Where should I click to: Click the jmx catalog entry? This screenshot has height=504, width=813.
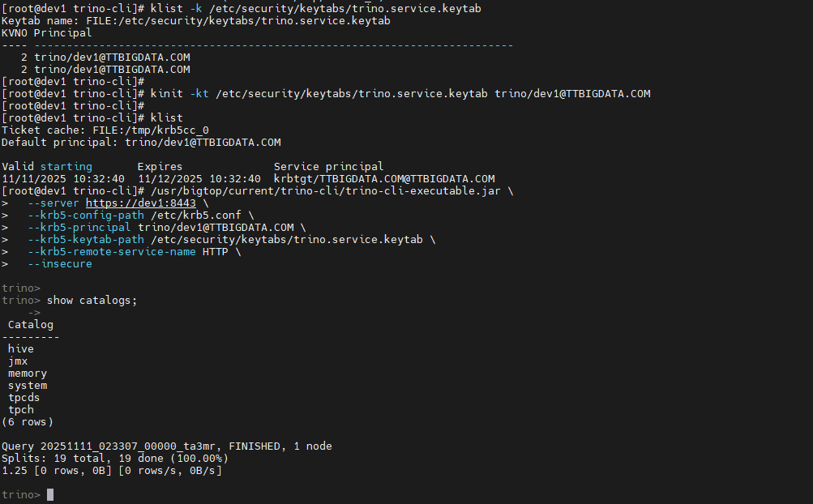(18, 361)
